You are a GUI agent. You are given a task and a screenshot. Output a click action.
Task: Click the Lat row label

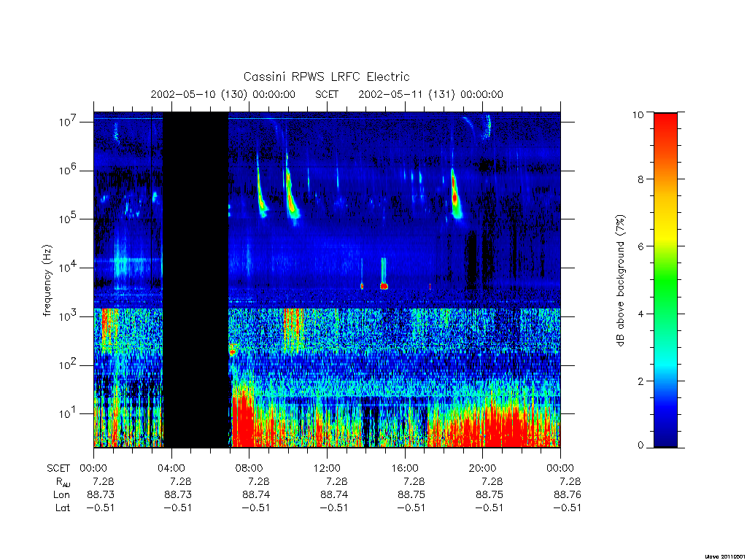[x=63, y=507]
